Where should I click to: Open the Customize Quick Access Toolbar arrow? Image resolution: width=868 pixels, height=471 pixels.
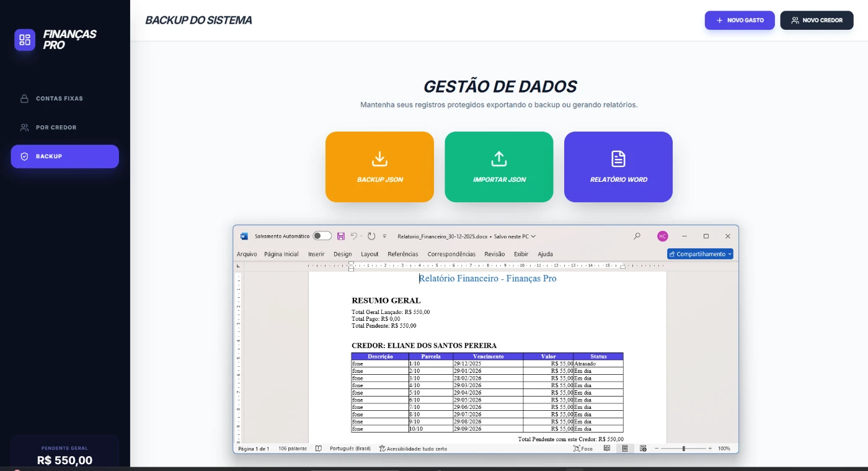(384, 236)
